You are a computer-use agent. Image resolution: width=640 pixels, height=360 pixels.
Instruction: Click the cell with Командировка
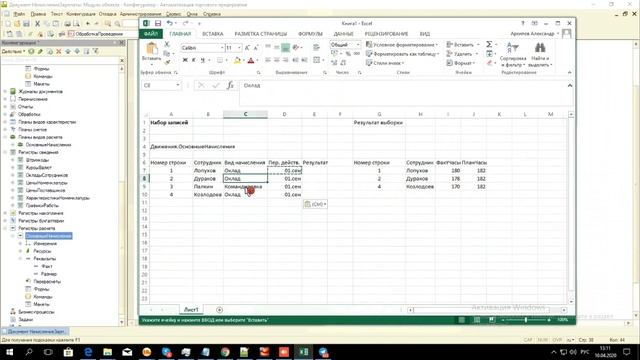245,187
